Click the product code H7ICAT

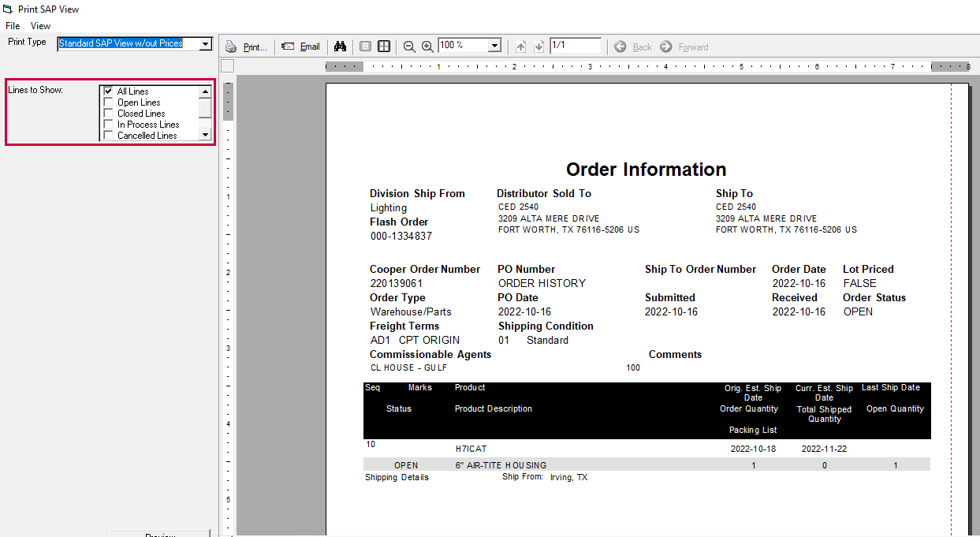pos(471,449)
